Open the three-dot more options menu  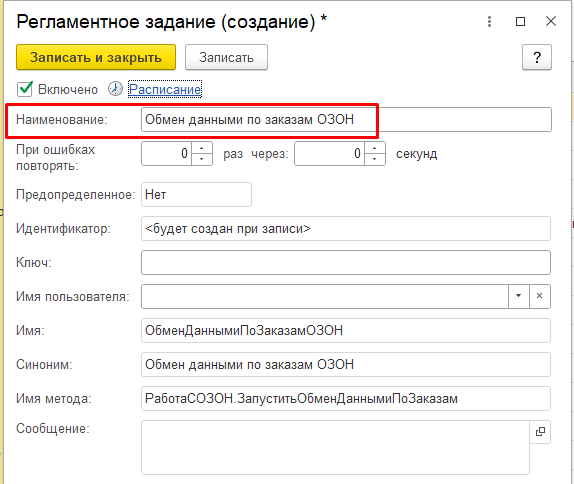[489, 22]
